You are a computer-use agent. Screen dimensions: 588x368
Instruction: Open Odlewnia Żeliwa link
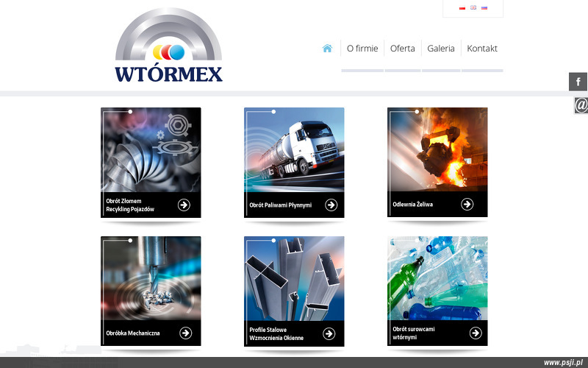click(412, 205)
